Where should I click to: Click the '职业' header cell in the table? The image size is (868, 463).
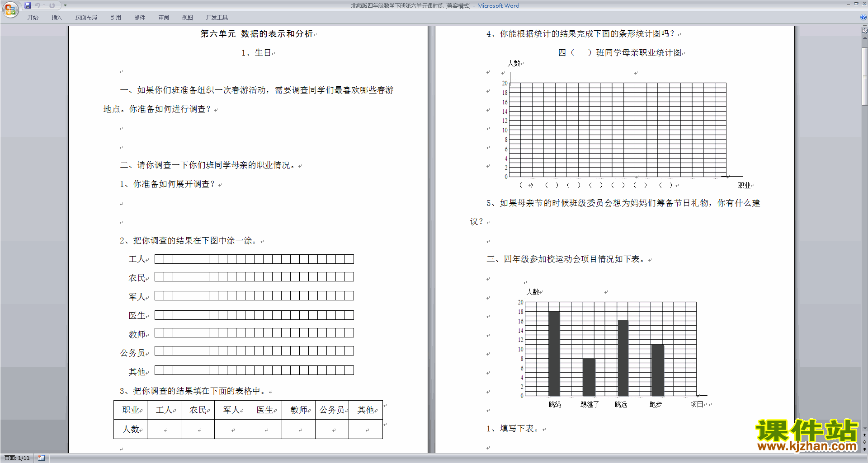[131, 410]
